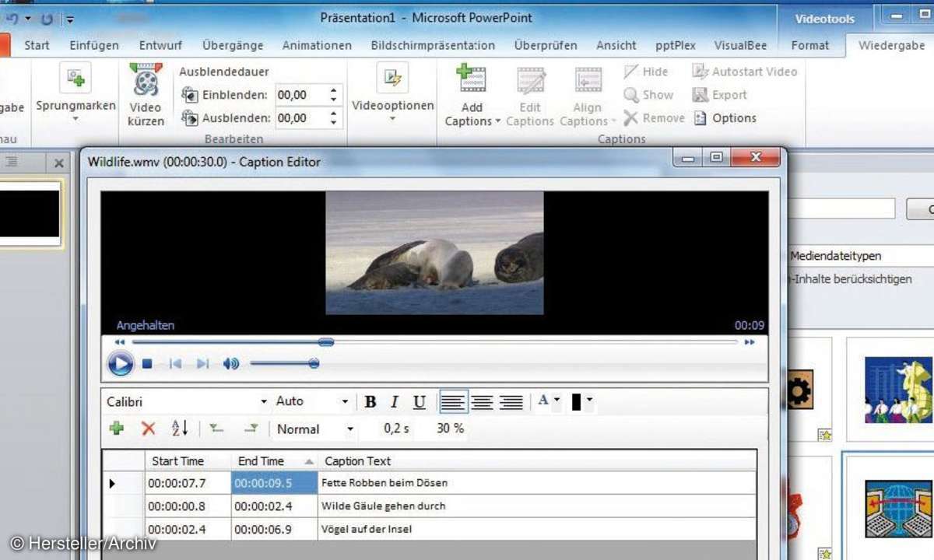
Task: Add a caption with green plus
Action: point(118,429)
